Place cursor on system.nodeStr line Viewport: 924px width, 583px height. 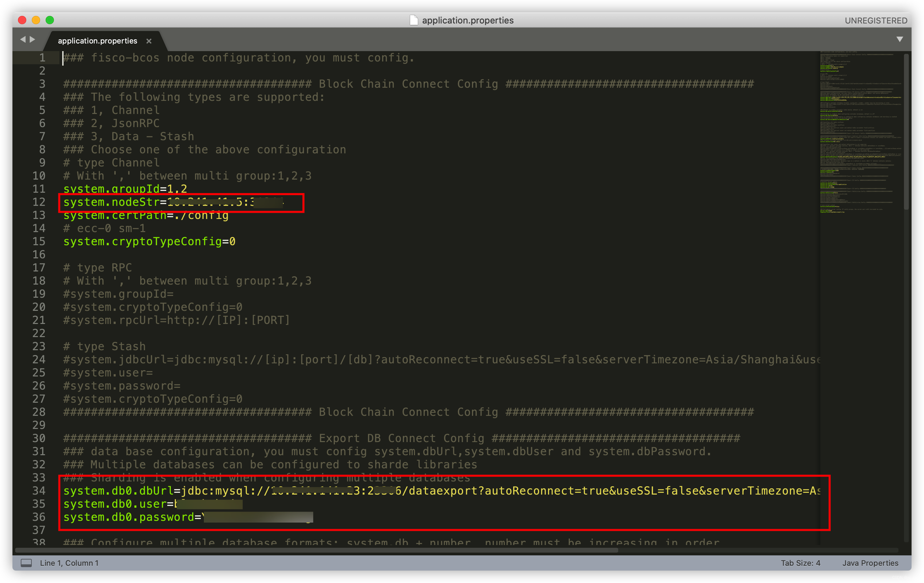(173, 202)
